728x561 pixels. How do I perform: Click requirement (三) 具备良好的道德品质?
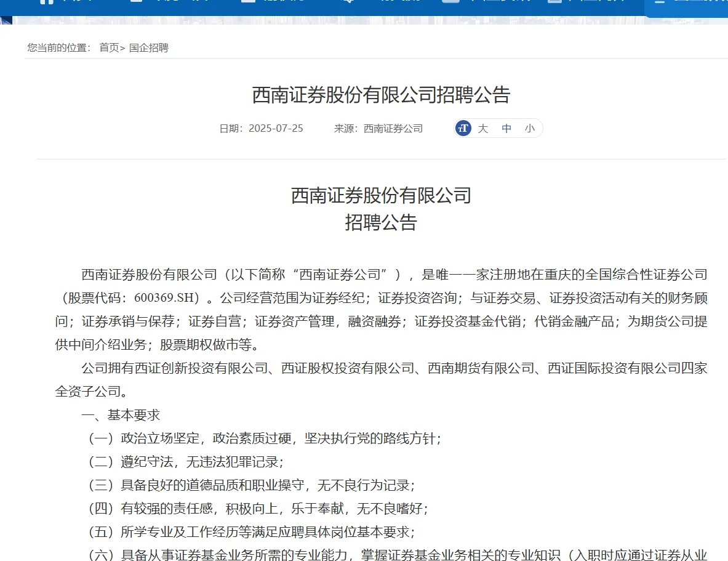(251, 485)
